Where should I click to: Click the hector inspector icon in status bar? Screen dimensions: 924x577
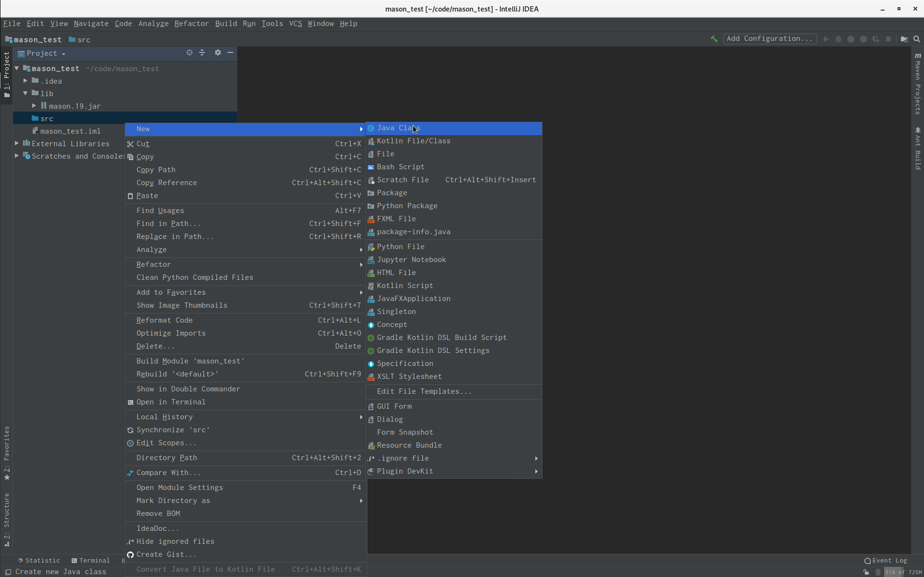pyautogui.click(x=878, y=572)
